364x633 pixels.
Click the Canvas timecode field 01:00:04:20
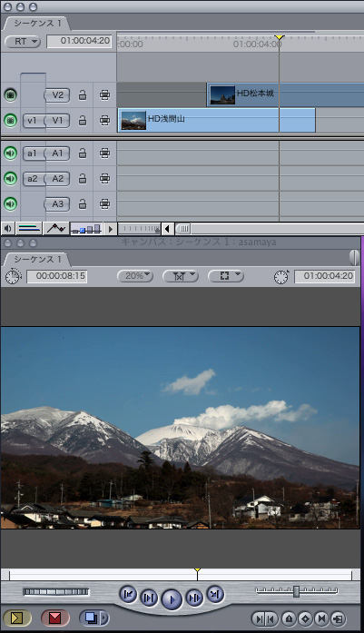point(325,276)
